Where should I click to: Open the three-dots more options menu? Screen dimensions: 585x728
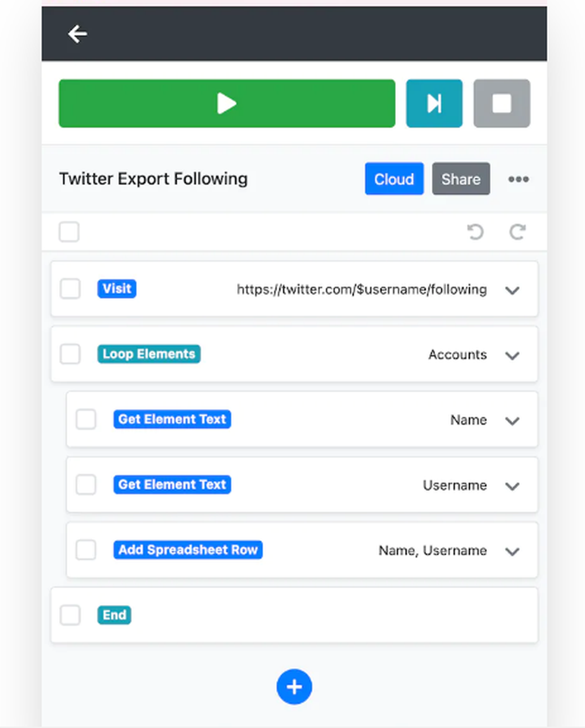[x=518, y=179]
